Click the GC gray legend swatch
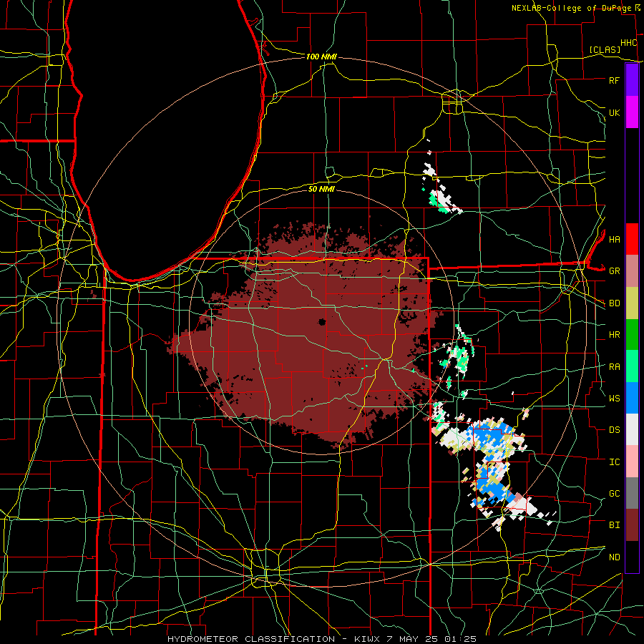This screenshot has width=644, height=644. 632,493
